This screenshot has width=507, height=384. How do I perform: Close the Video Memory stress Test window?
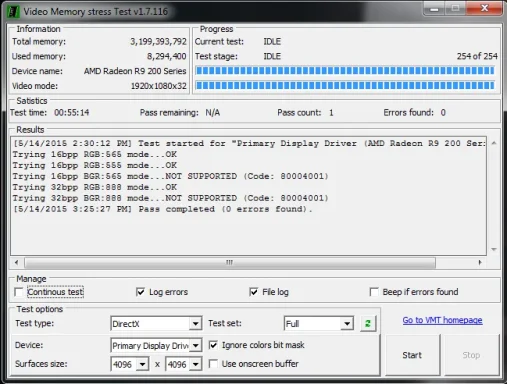pos(484,8)
